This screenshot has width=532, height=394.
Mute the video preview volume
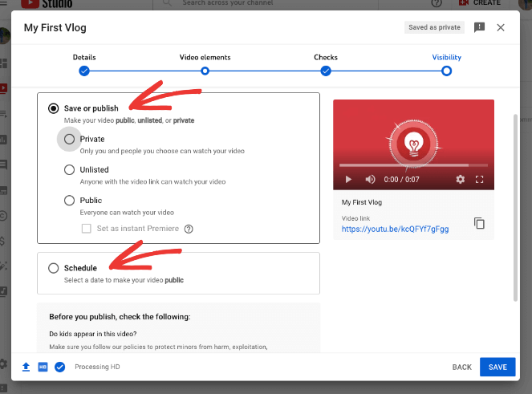pos(370,180)
